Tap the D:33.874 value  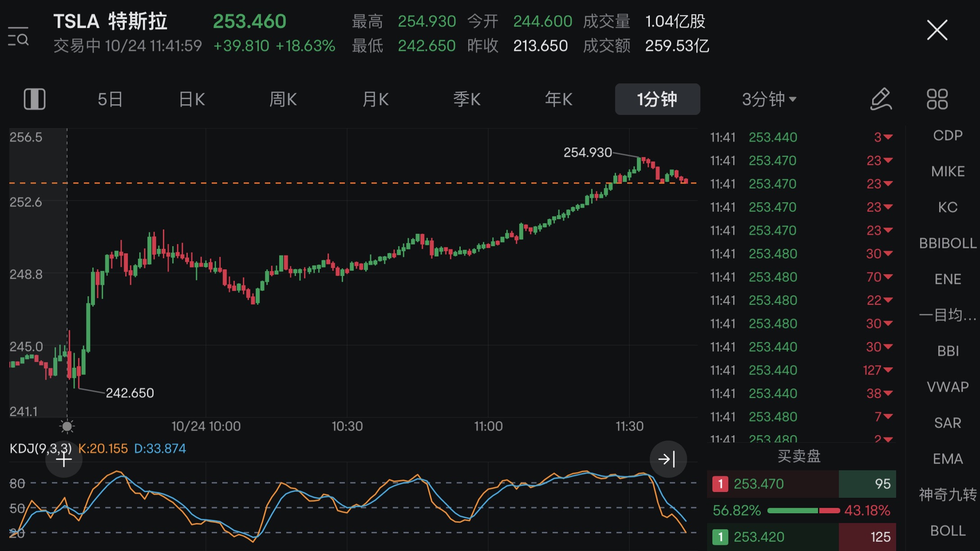(x=160, y=448)
